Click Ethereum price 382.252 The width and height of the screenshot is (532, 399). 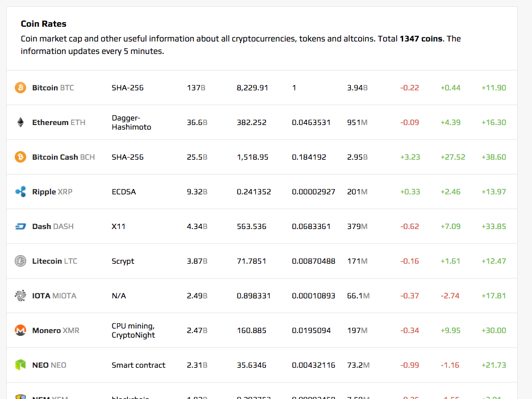tap(252, 122)
